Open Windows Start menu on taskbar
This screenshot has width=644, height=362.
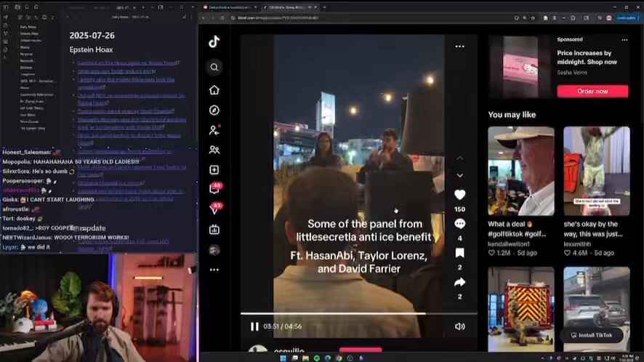pyautogui.click(x=283, y=358)
